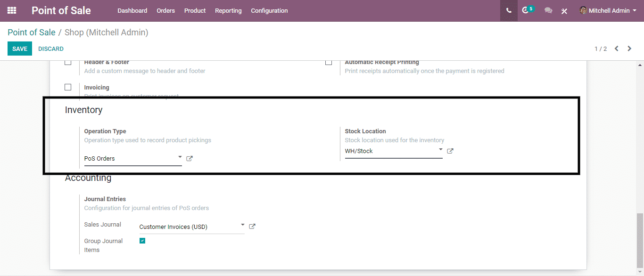Enable the Invoicing checkbox

(68, 87)
